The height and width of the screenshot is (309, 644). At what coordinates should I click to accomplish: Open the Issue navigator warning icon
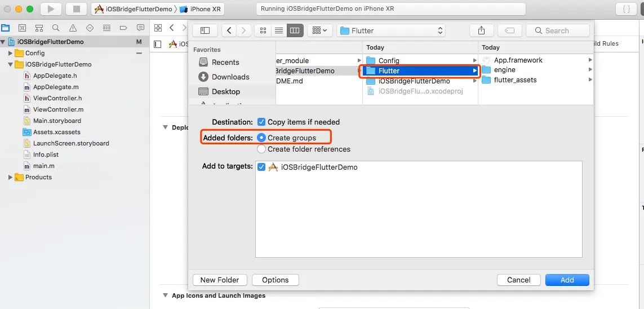73,28
